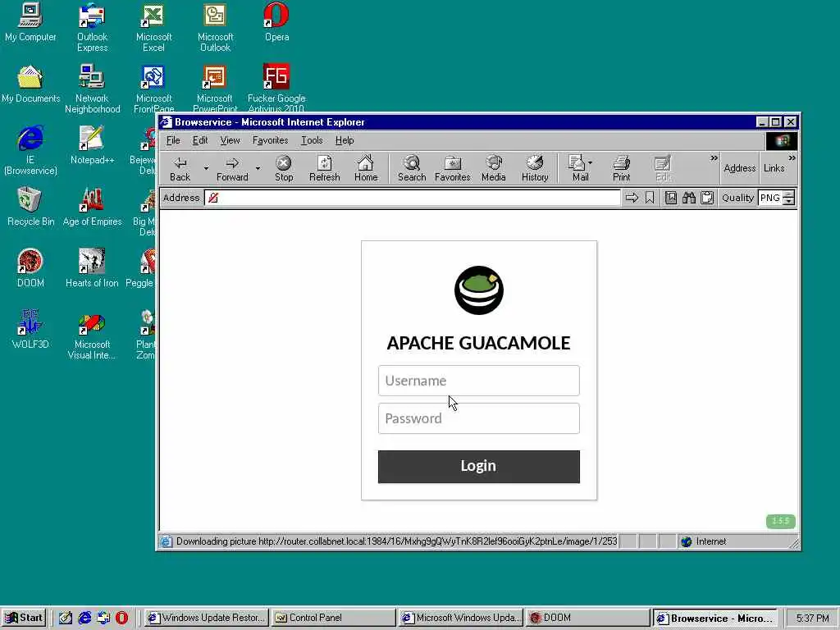Open the Edit menu

(200, 140)
